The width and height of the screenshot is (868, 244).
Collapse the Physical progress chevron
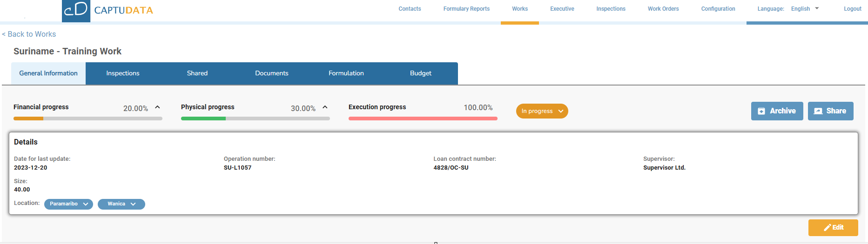[x=325, y=107]
